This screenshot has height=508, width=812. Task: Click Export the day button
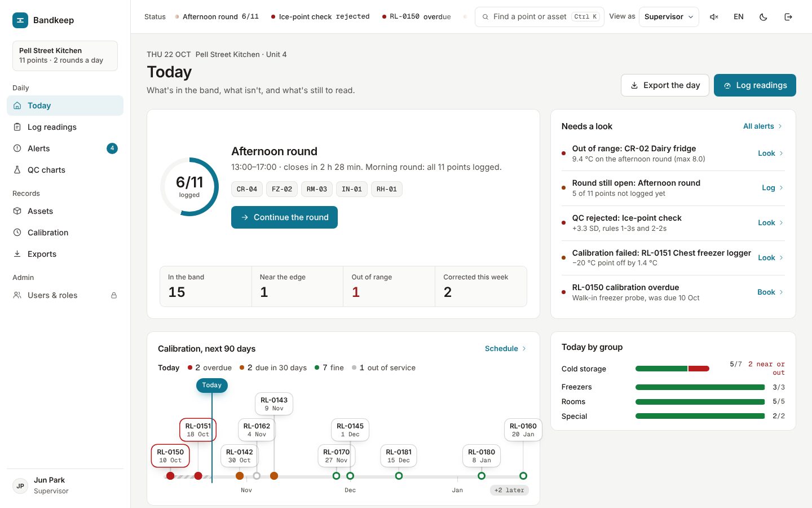(665, 85)
